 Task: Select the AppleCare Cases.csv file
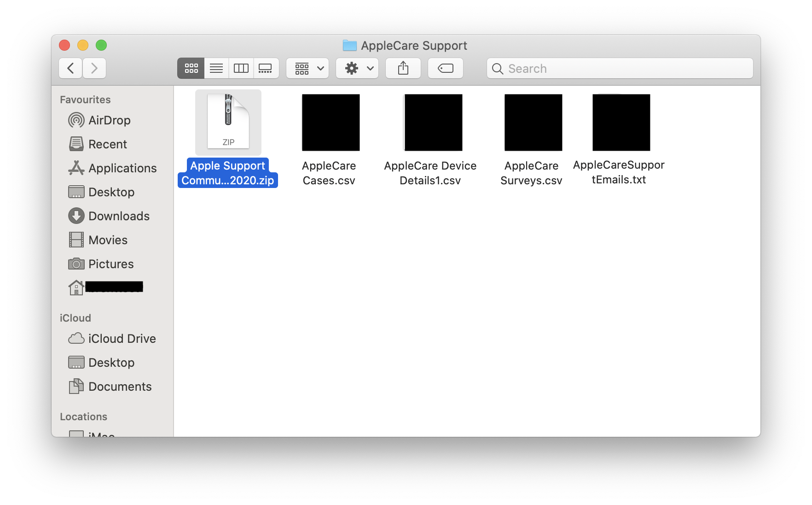331,123
